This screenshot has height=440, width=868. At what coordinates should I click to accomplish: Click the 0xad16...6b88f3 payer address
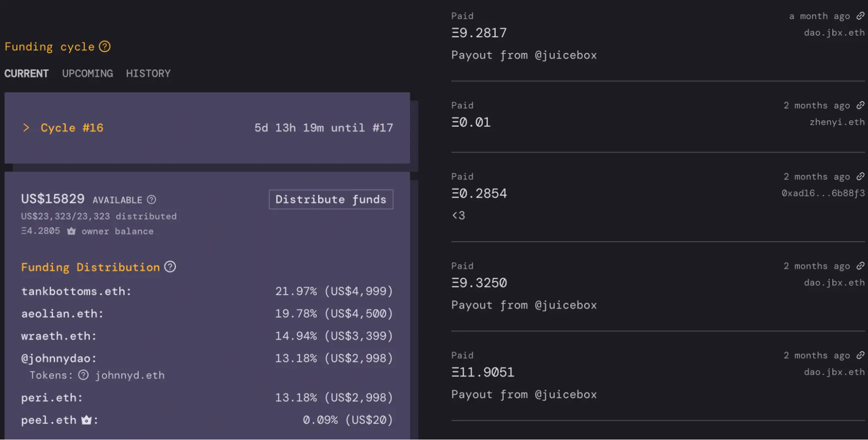pyautogui.click(x=823, y=193)
